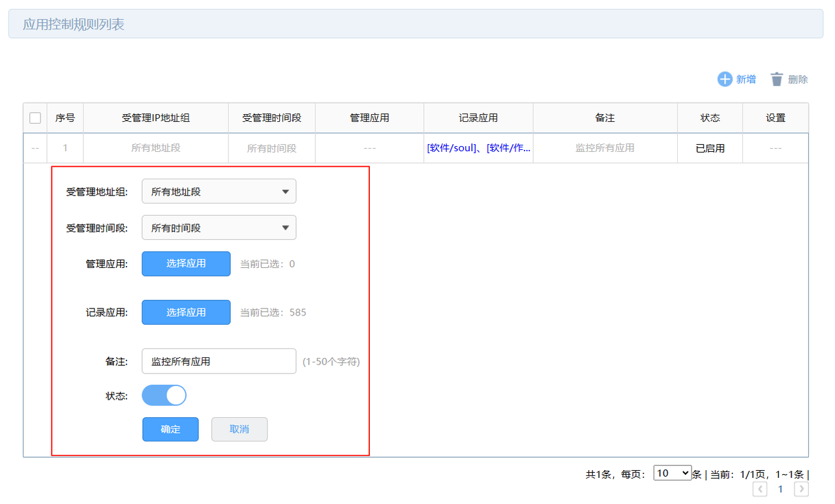The image size is (835, 504).
Task: Go to previous page arrow icon
Action: pos(760,489)
